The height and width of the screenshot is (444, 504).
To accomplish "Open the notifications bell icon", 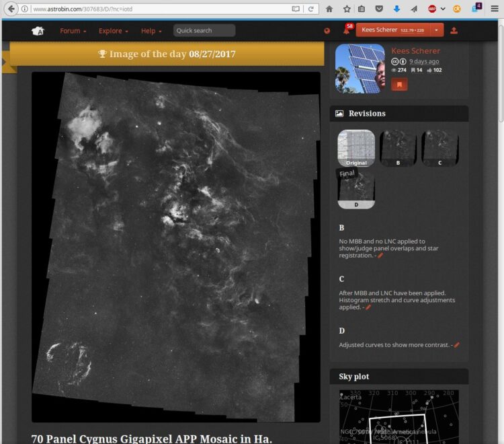I will (x=346, y=31).
